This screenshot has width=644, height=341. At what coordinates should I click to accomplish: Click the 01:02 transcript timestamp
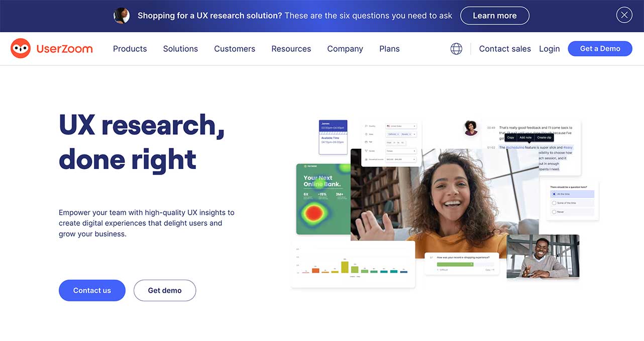491,148
